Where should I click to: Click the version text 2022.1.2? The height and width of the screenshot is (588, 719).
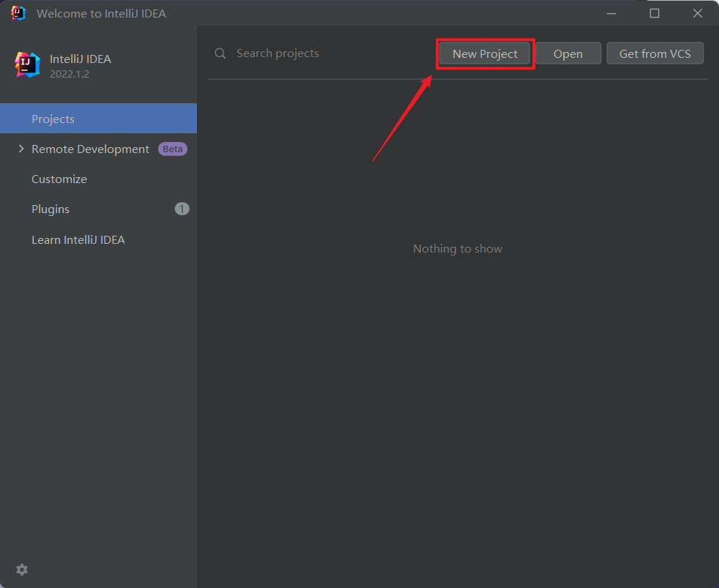(x=70, y=74)
